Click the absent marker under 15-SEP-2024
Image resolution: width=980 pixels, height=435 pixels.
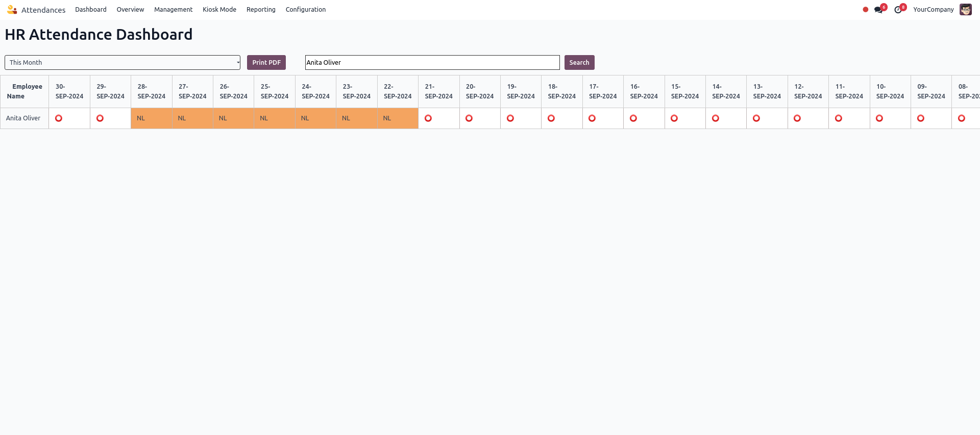click(674, 118)
